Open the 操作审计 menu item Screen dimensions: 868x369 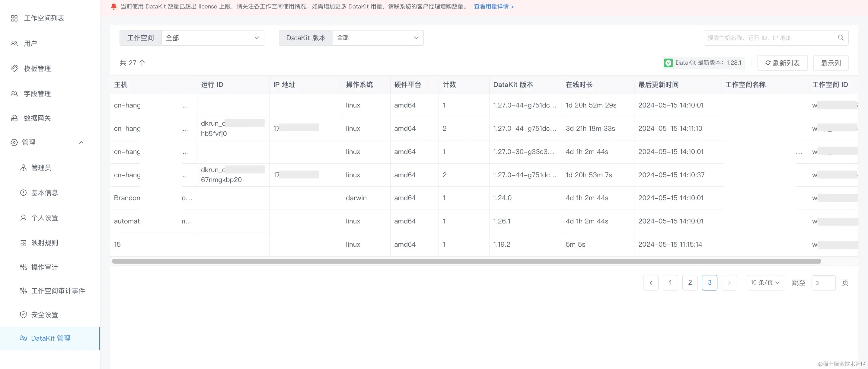pyautogui.click(x=44, y=267)
